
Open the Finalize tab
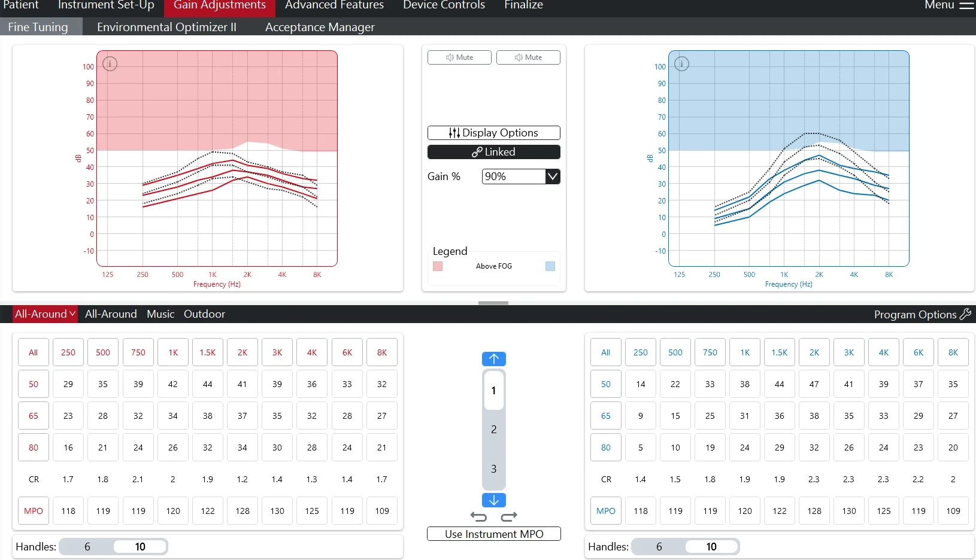(x=523, y=5)
